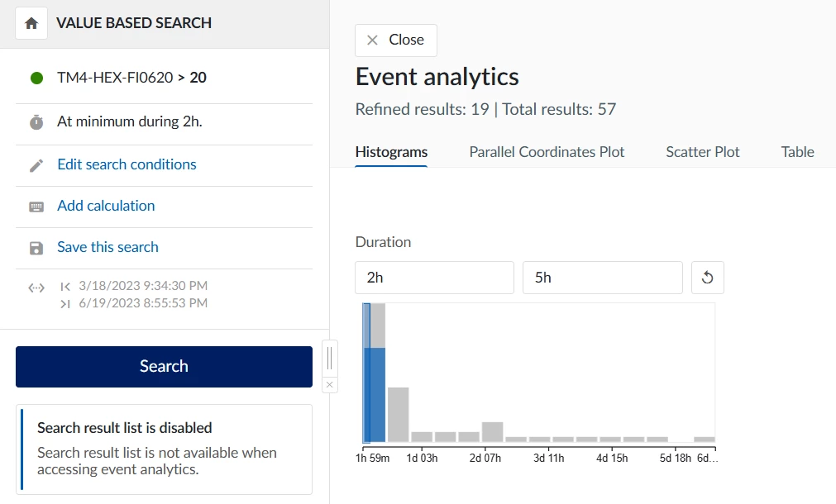Click the pencil edit icon
Image resolution: width=836 pixels, height=504 pixels.
pyautogui.click(x=36, y=165)
